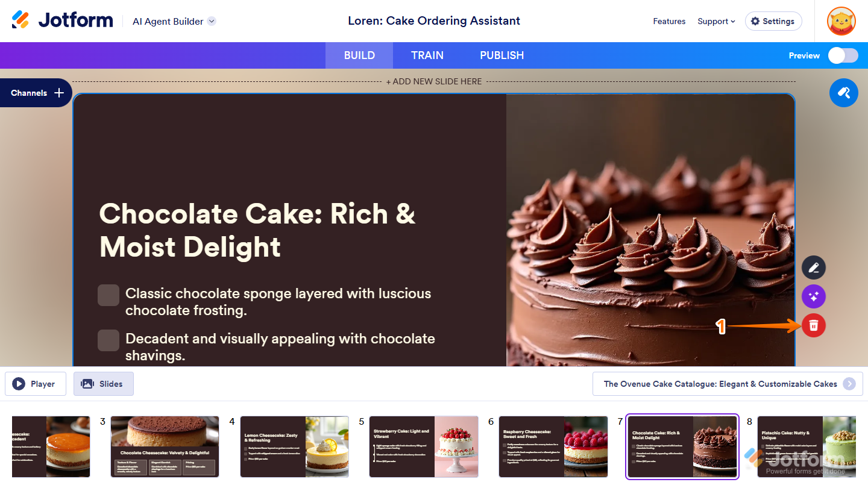Open the user avatar menu

click(841, 21)
